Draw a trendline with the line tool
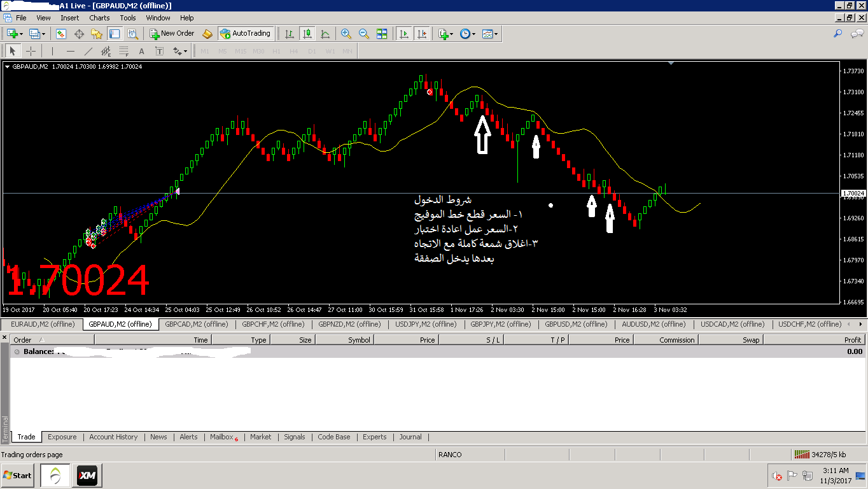The height and width of the screenshot is (489, 868). pos(88,51)
